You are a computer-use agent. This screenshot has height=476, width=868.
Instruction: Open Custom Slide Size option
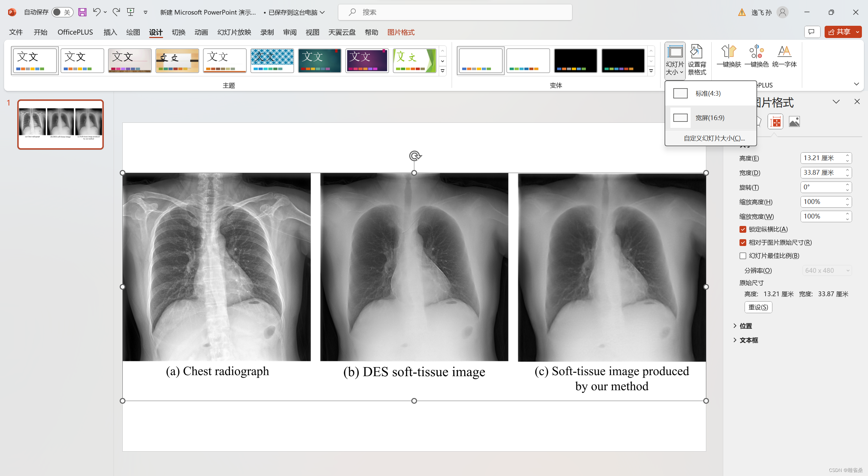click(x=714, y=138)
